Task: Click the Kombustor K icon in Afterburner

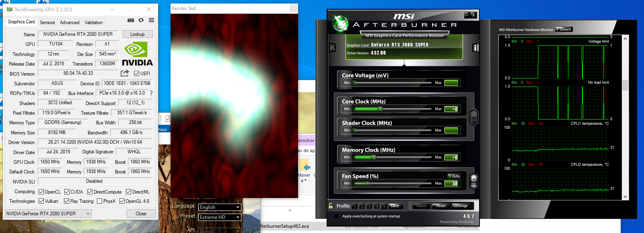Action: point(333,48)
